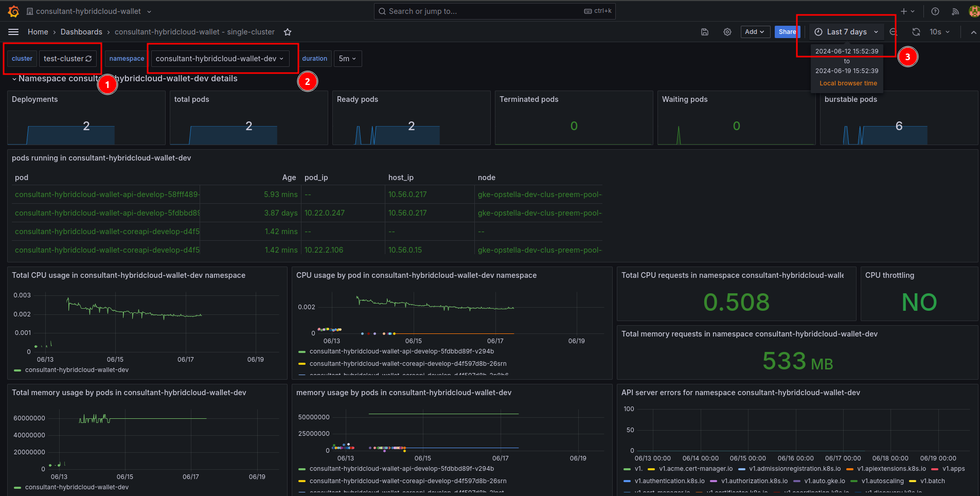
Task: Click the clock icon in time picker
Action: (x=818, y=32)
